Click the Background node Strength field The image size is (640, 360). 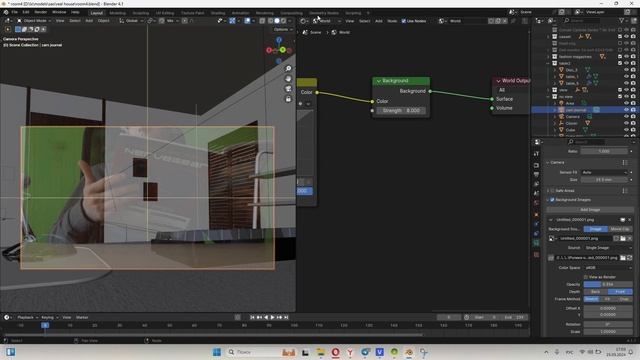tap(401, 111)
